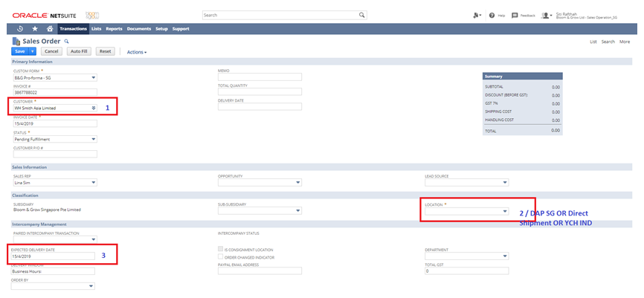Open the Shortcuts star icon
The width and height of the screenshot is (644, 298).
(35, 29)
